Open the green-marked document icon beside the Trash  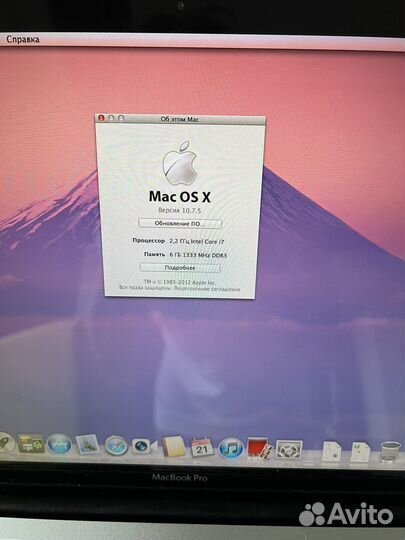coord(360,453)
